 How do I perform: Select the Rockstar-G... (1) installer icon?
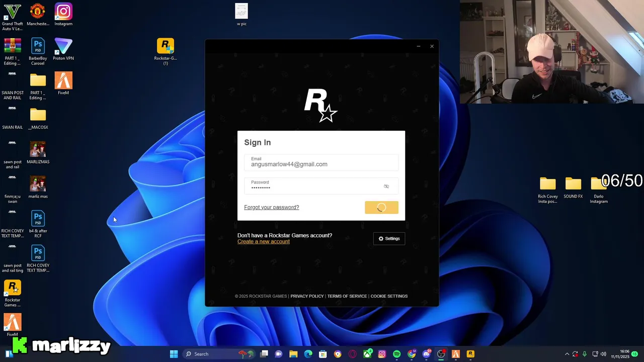[165, 52]
